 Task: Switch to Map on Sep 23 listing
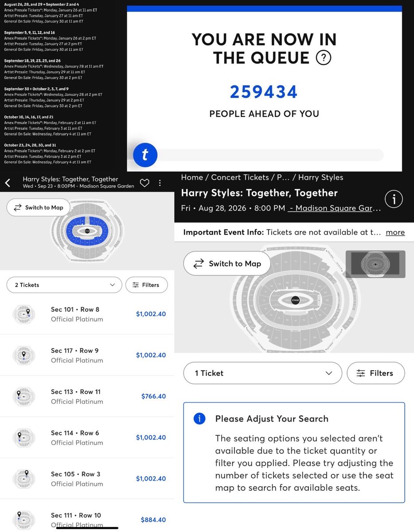pos(39,207)
